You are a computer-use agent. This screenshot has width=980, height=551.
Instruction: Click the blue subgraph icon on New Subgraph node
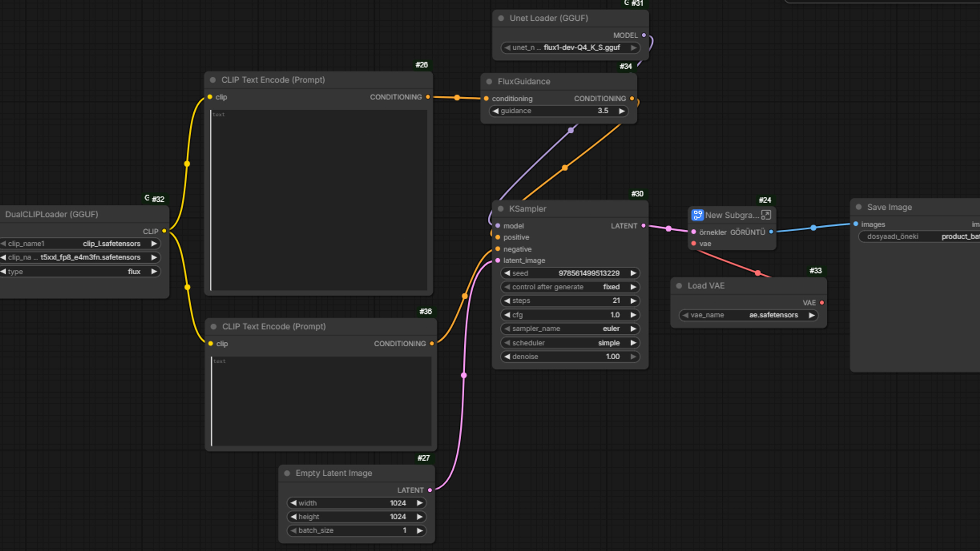697,215
